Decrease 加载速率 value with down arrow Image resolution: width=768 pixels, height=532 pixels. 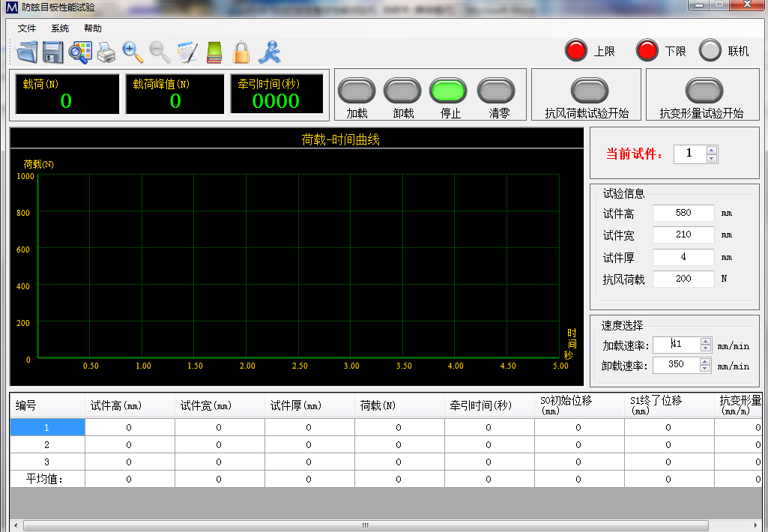pyautogui.click(x=705, y=348)
